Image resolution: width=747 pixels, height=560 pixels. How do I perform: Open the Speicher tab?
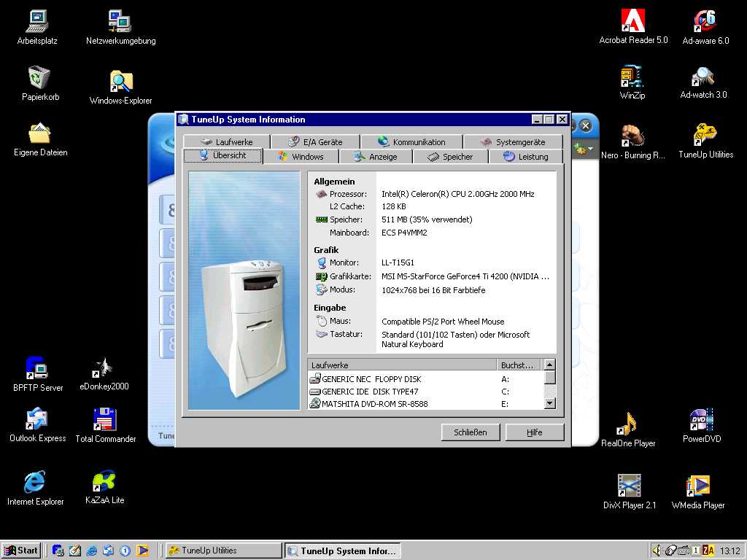pyautogui.click(x=451, y=157)
